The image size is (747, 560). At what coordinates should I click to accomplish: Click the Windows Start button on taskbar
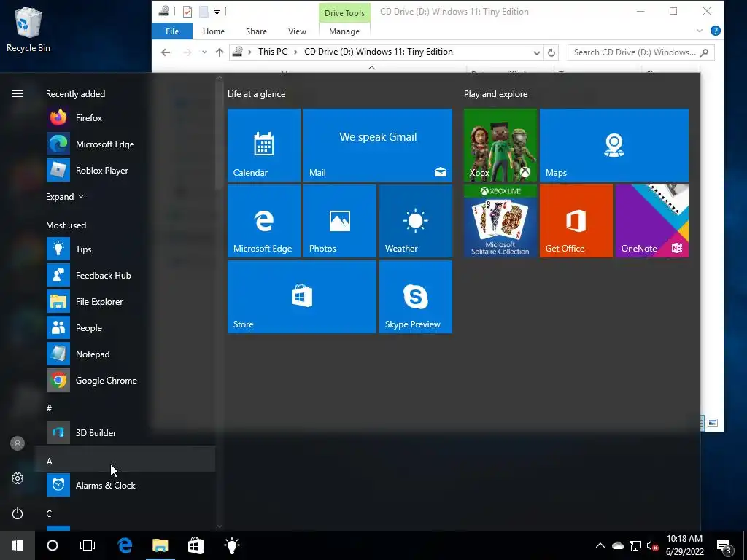coord(18,545)
